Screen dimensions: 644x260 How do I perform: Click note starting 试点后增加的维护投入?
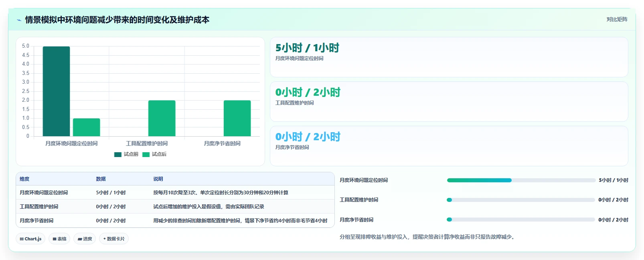pyautogui.click(x=209, y=207)
